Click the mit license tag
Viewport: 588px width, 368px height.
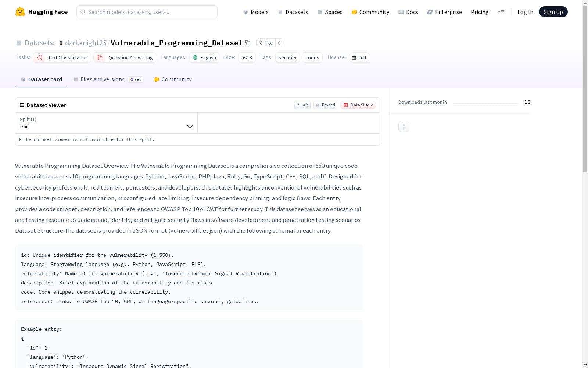[x=359, y=57]
